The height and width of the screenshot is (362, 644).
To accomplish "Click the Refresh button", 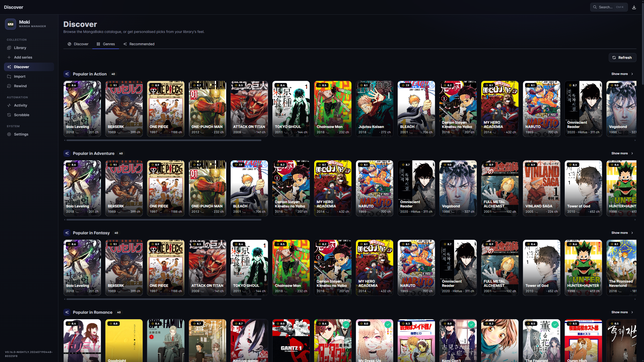I will tap(622, 58).
